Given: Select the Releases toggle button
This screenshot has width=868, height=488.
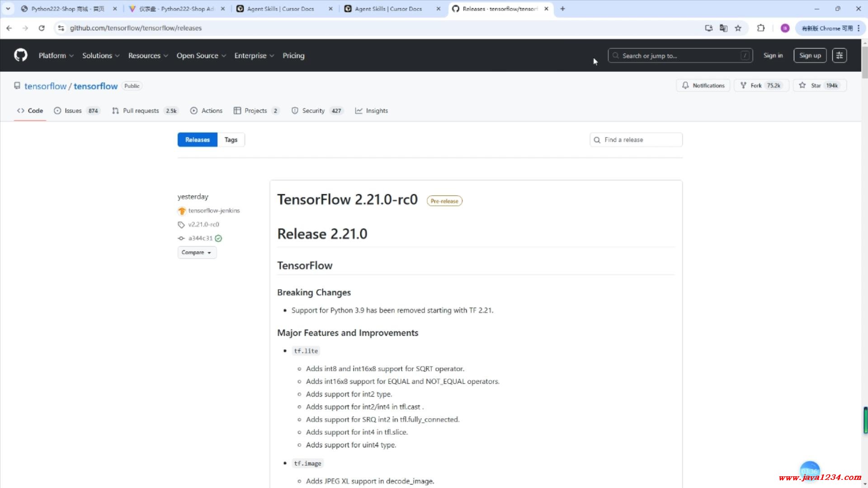Looking at the screenshot, I should pyautogui.click(x=197, y=140).
